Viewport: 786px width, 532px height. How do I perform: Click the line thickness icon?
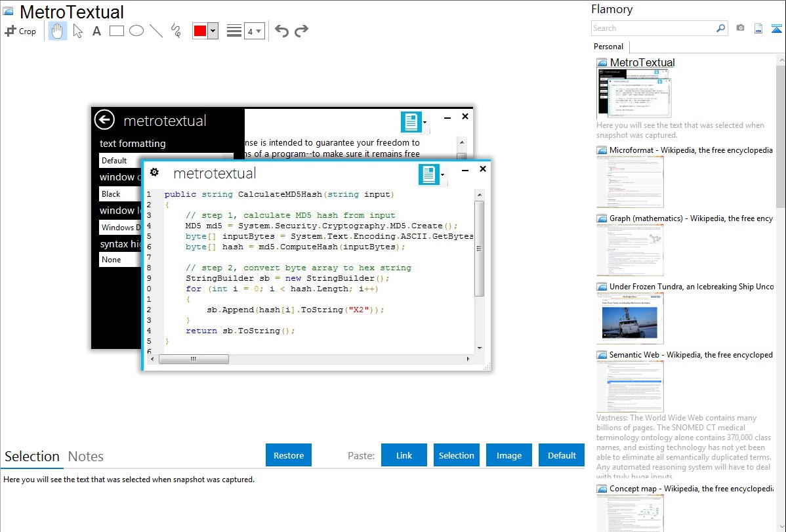tap(234, 31)
